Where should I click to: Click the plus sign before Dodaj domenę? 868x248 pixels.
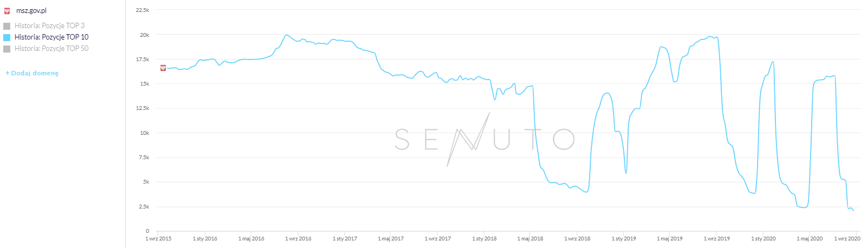pos(8,73)
